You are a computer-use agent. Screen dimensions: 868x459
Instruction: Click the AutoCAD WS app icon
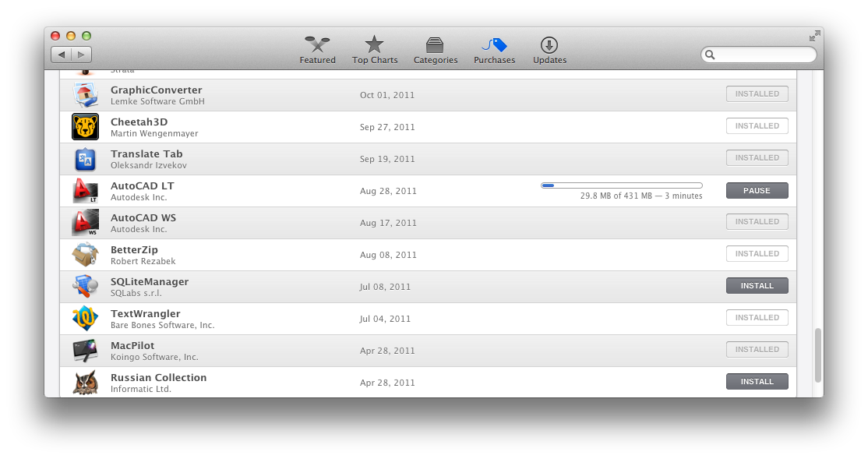point(85,223)
